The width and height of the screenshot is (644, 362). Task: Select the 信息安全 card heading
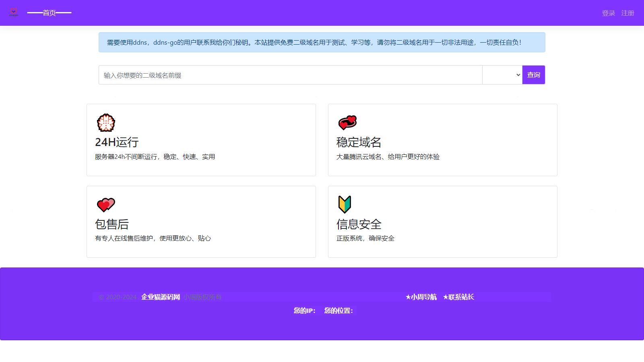coord(359,224)
